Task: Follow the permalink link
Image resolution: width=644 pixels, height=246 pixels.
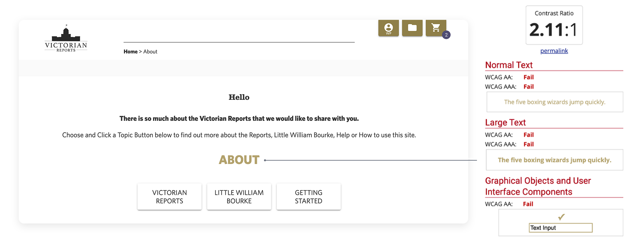Action: 554,51
